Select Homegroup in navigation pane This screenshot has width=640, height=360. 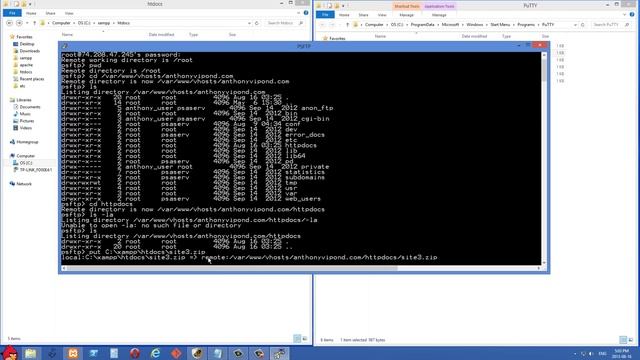pyautogui.click(x=27, y=142)
